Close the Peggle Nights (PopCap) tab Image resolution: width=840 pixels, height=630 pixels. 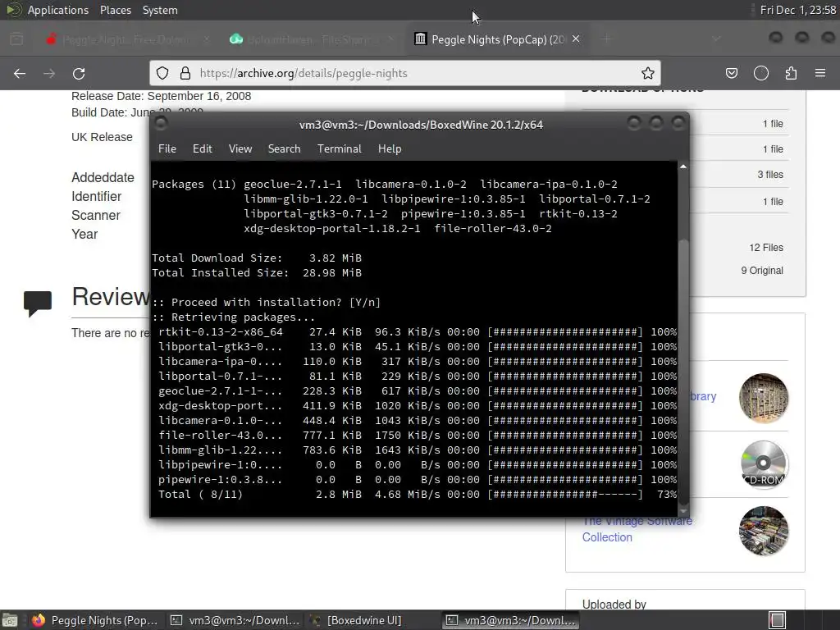(576, 39)
